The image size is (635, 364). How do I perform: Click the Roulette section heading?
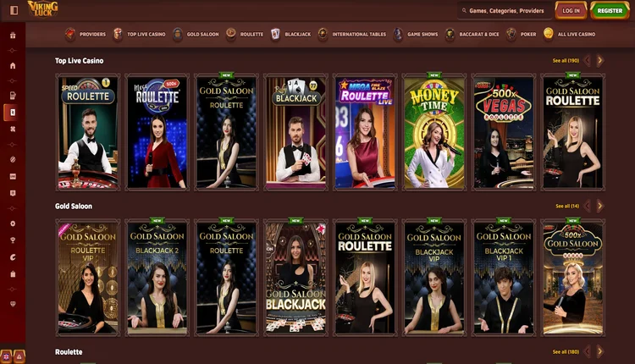69,352
